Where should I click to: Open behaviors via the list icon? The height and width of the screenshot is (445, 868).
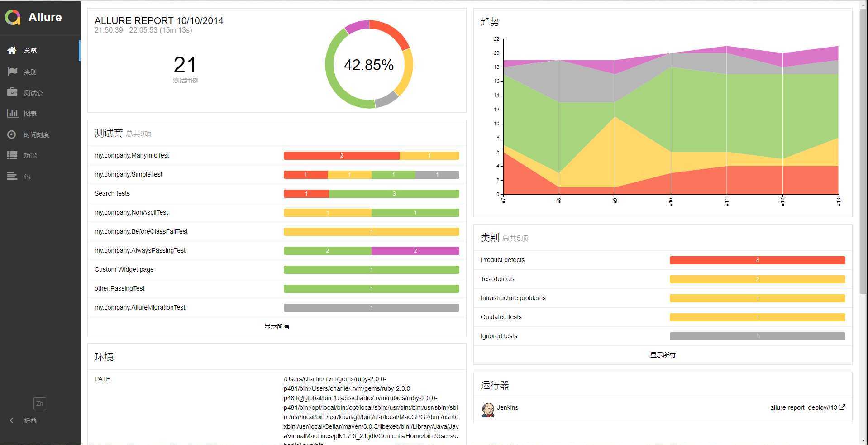point(12,155)
